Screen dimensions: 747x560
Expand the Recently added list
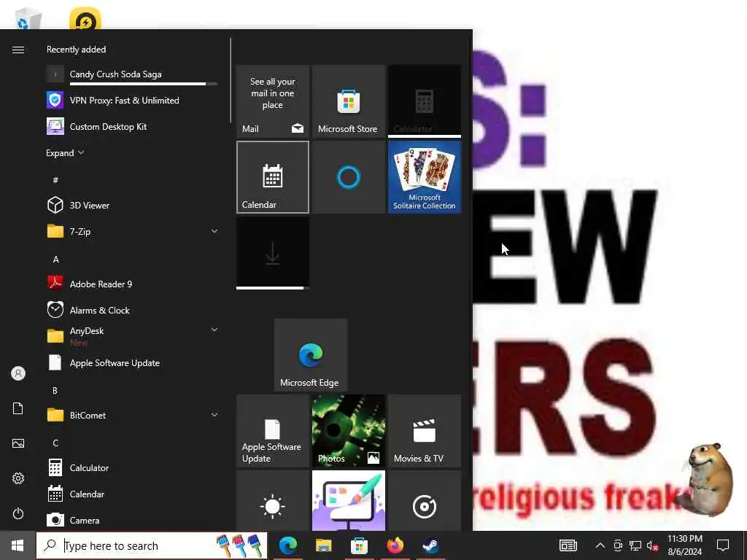65,153
